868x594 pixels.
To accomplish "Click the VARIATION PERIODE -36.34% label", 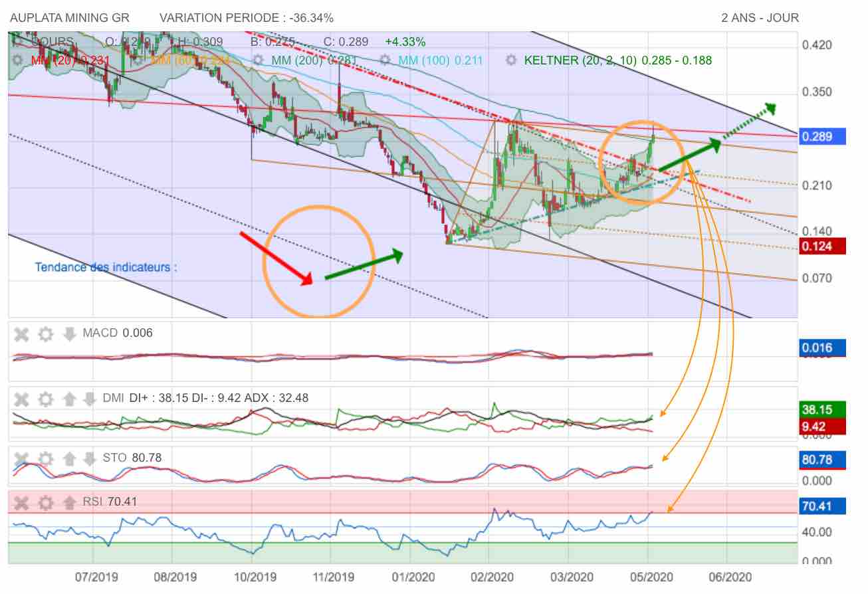I will pyautogui.click(x=247, y=18).
